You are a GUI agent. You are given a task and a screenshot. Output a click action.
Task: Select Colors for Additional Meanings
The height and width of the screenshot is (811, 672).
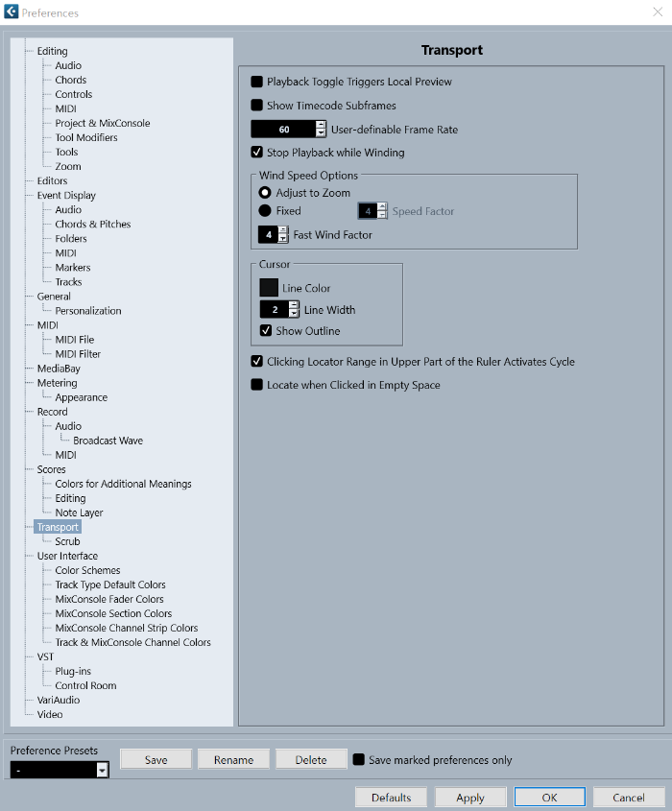pos(123,484)
